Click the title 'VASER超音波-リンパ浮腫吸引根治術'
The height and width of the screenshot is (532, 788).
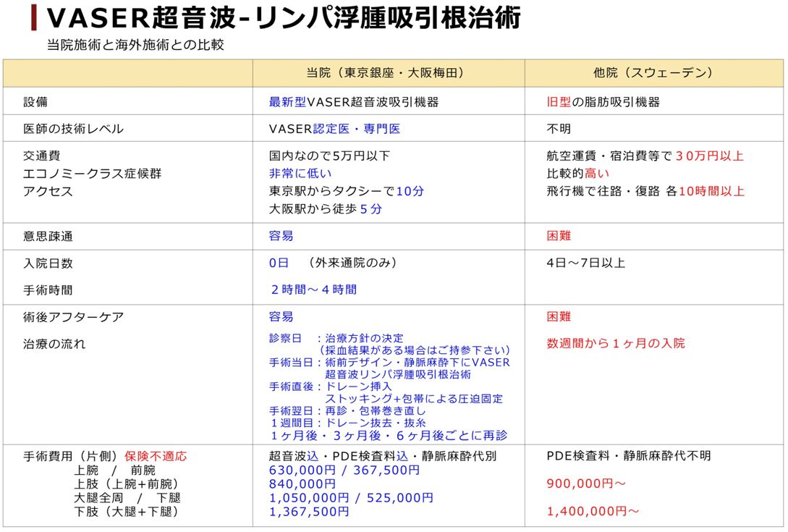[x=284, y=18]
